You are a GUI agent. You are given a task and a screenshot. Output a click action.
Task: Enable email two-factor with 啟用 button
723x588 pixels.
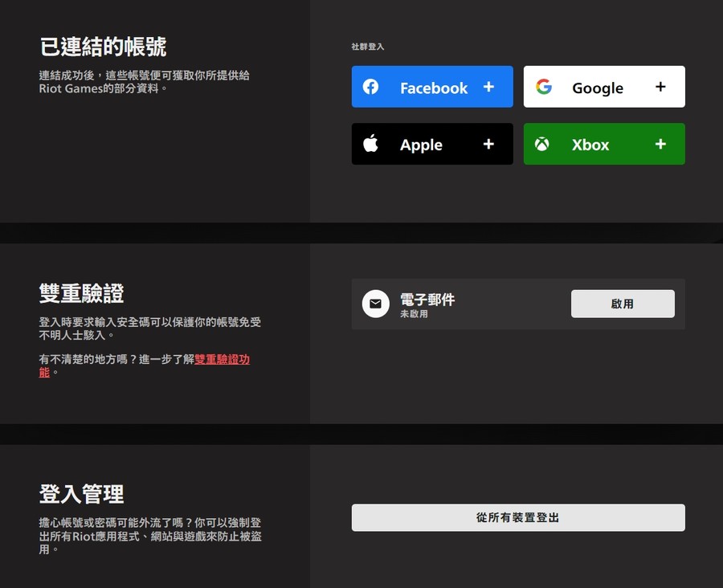(623, 304)
